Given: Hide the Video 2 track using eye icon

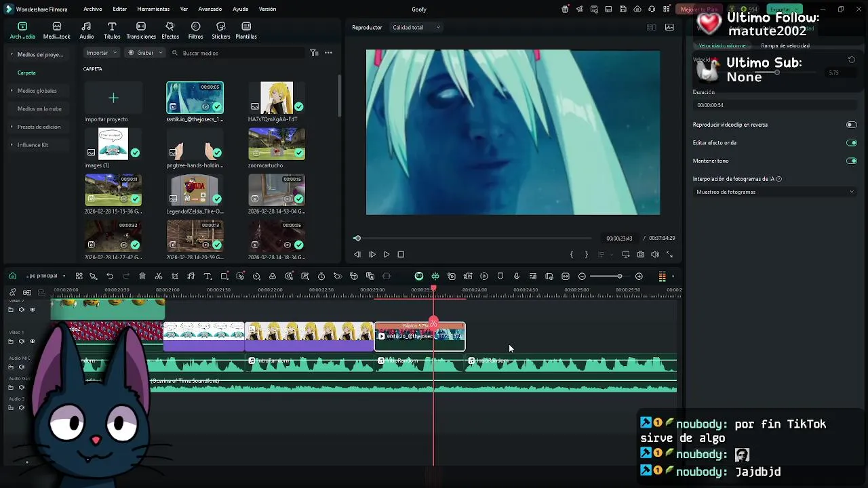Looking at the screenshot, I should 32,310.
